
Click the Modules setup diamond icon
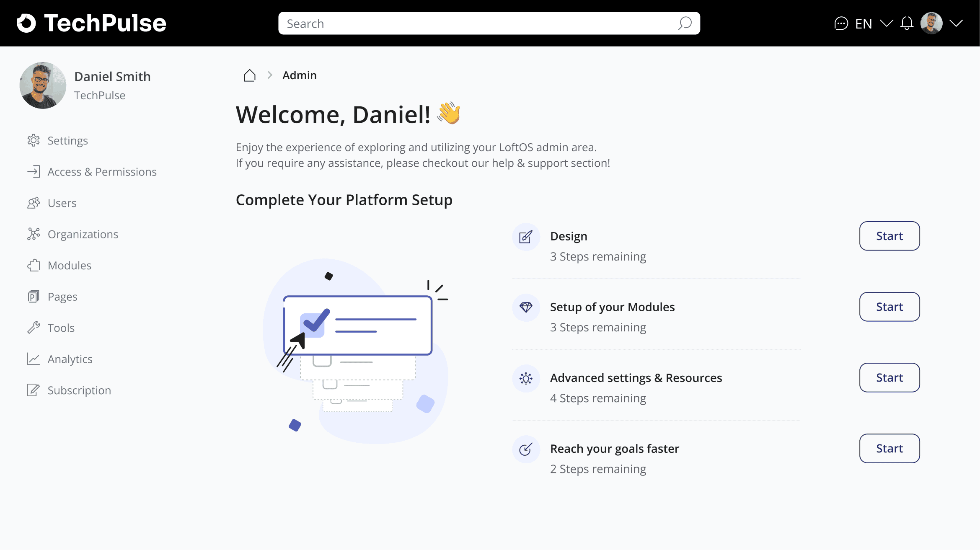coord(526,307)
